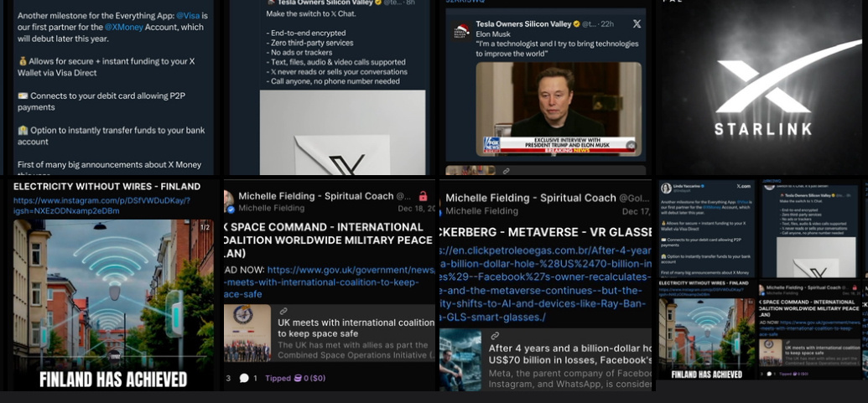This screenshot has height=403, width=868.
Task: Click the purple Tipped label
Action: (x=278, y=378)
